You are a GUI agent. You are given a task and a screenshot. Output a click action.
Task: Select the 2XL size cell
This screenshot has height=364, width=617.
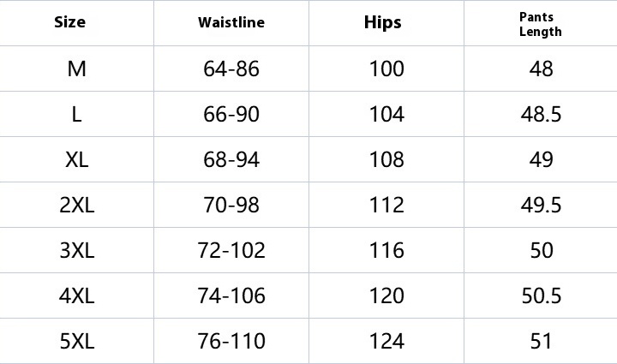coord(76,205)
